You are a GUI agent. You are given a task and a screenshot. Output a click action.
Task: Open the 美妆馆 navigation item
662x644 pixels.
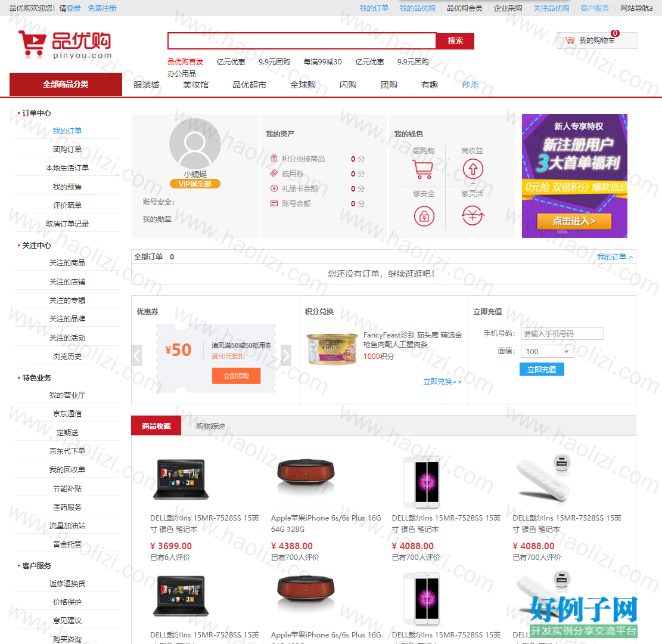tap(195, 85)
